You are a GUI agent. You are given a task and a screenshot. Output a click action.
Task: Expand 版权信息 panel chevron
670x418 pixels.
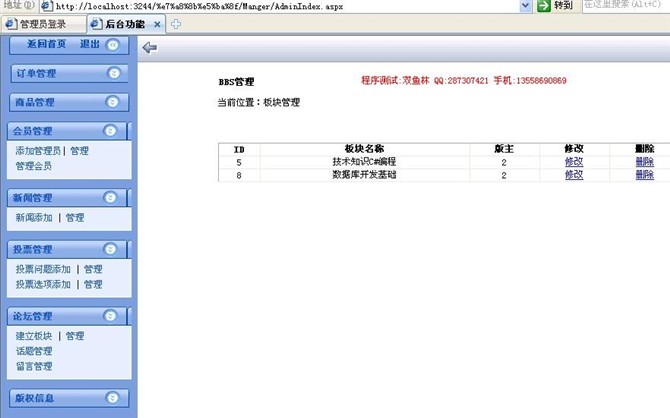click(112, 398)
